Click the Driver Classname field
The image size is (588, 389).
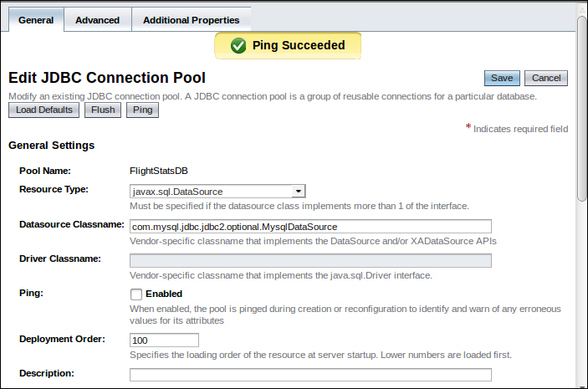[310, 261]
